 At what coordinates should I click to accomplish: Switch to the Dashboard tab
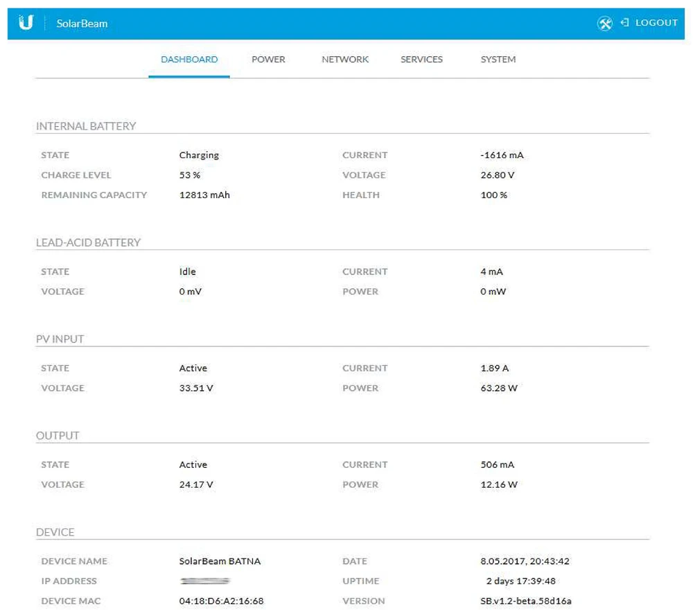point(189,60)
